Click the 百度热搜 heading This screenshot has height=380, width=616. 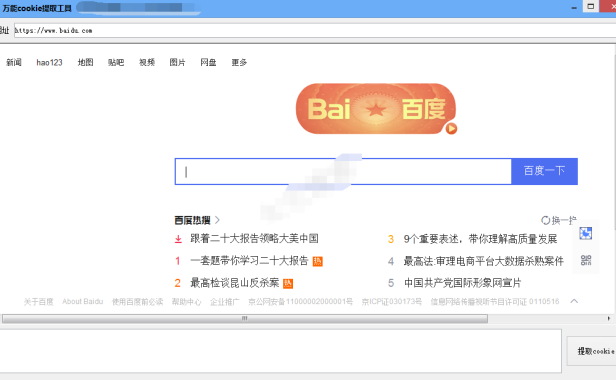[192, 220]
